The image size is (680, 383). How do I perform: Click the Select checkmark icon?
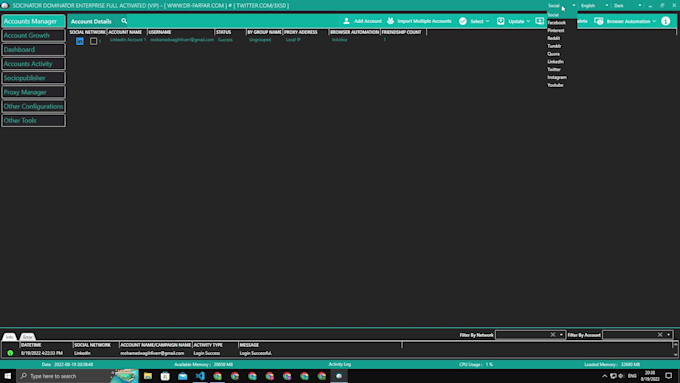(463, 21)
